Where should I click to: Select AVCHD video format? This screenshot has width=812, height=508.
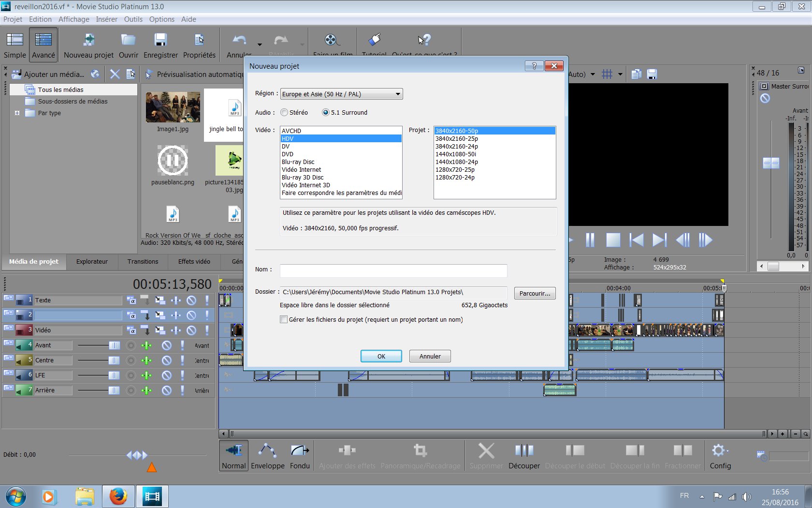click(341, 131)
